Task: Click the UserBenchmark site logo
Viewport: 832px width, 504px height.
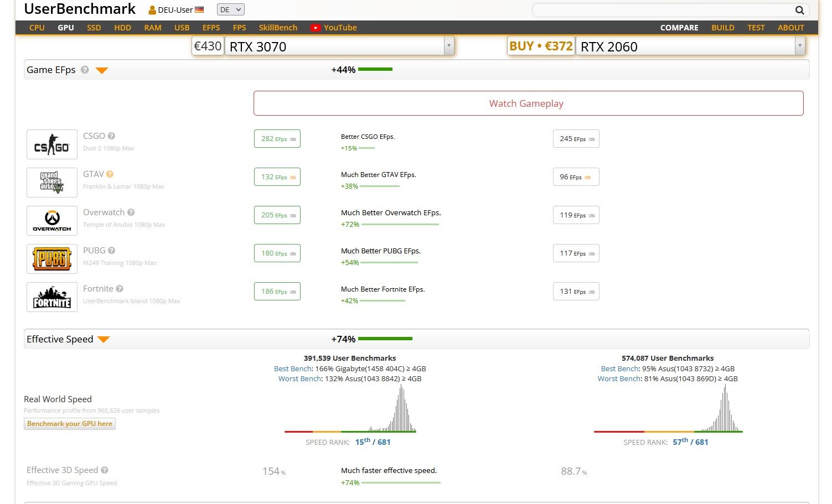Action: pos(80,9)
